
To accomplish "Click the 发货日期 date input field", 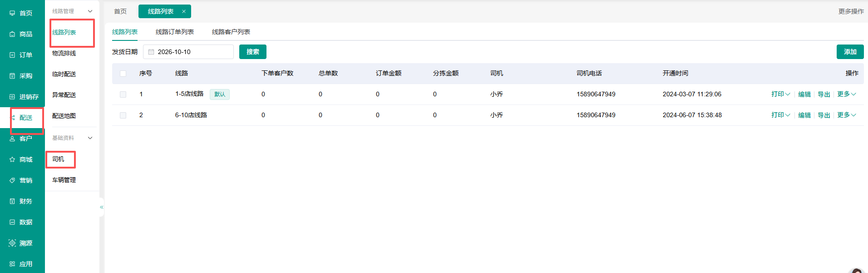I will (188, 52).
